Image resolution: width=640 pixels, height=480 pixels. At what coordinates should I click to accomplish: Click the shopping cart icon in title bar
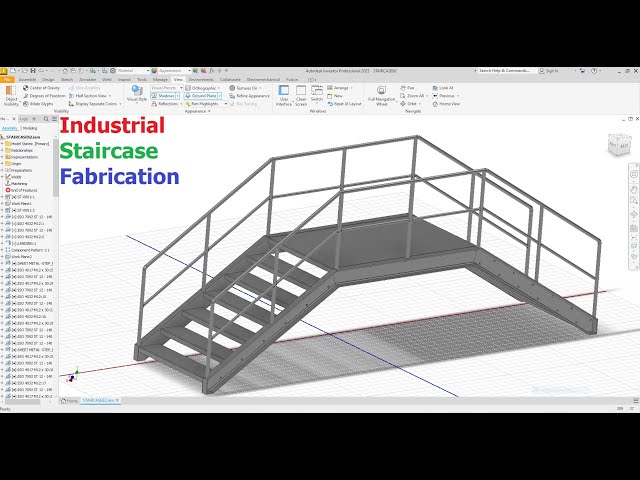point(582,71)
